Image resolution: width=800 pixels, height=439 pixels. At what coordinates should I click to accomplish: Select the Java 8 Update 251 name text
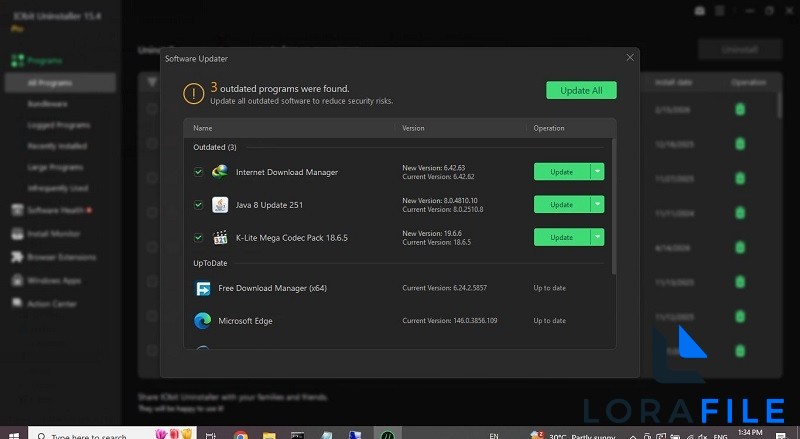[269, 205]
